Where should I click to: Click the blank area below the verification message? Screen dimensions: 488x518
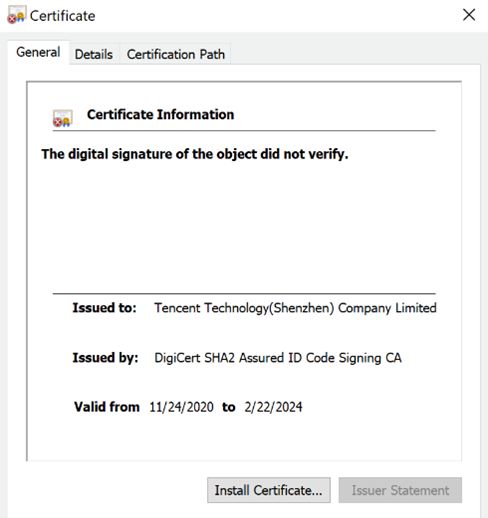pos(244,227)
